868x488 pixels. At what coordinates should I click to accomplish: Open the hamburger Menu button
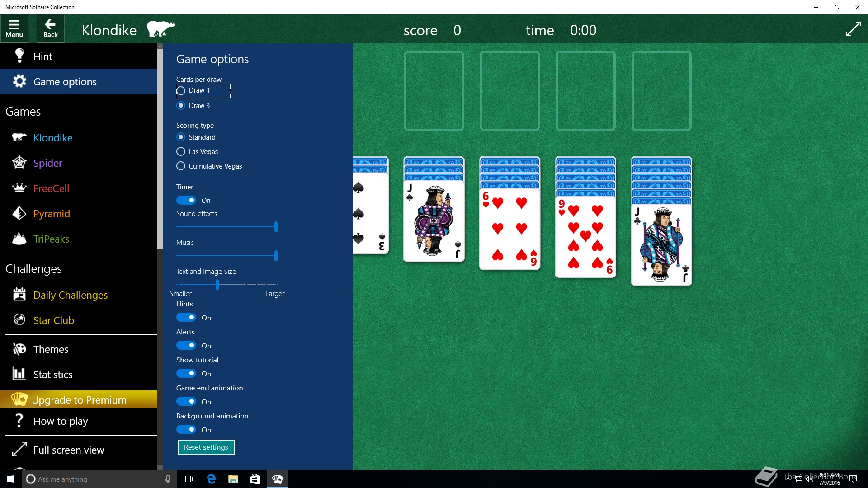[14, 29]
